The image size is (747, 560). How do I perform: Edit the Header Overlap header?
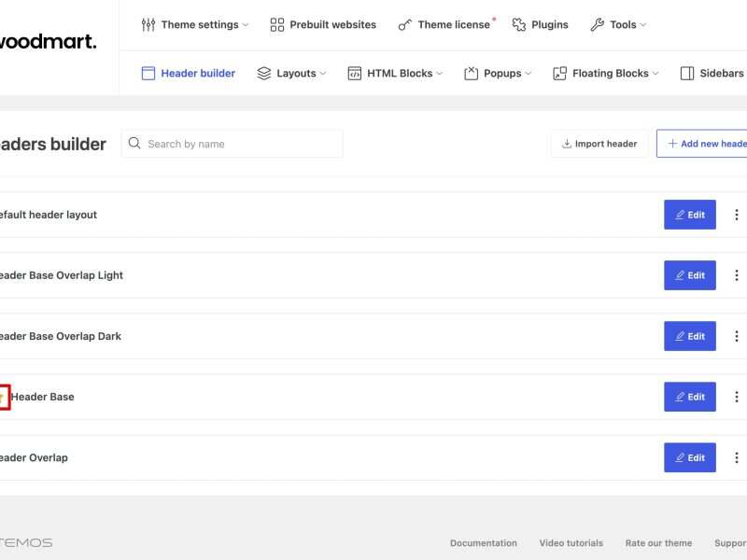click(x=690, y=457)
